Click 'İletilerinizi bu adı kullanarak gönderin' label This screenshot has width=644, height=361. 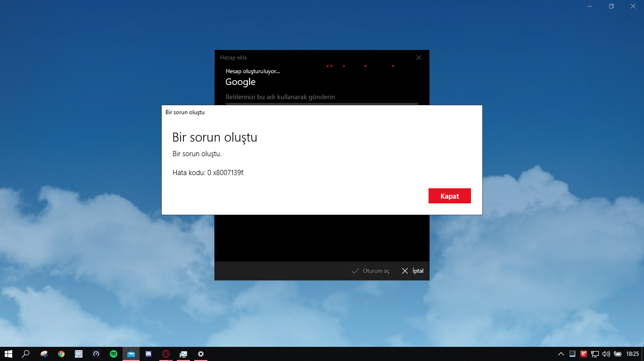pyautogui.click(x=280, y=97)
